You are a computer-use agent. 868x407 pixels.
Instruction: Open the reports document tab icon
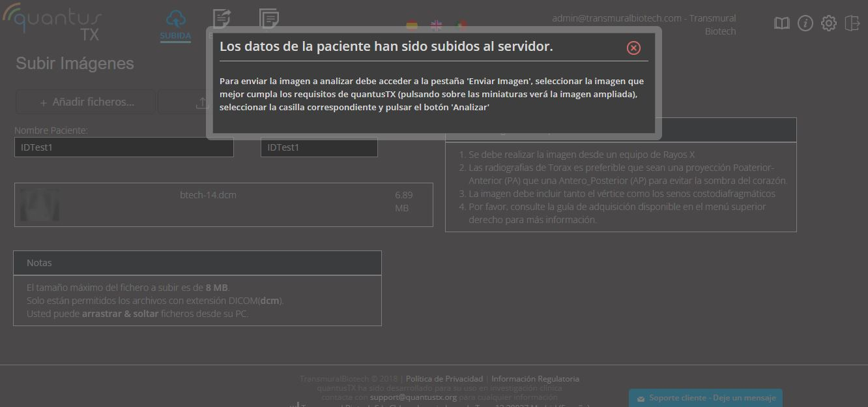tap(269, 18)
